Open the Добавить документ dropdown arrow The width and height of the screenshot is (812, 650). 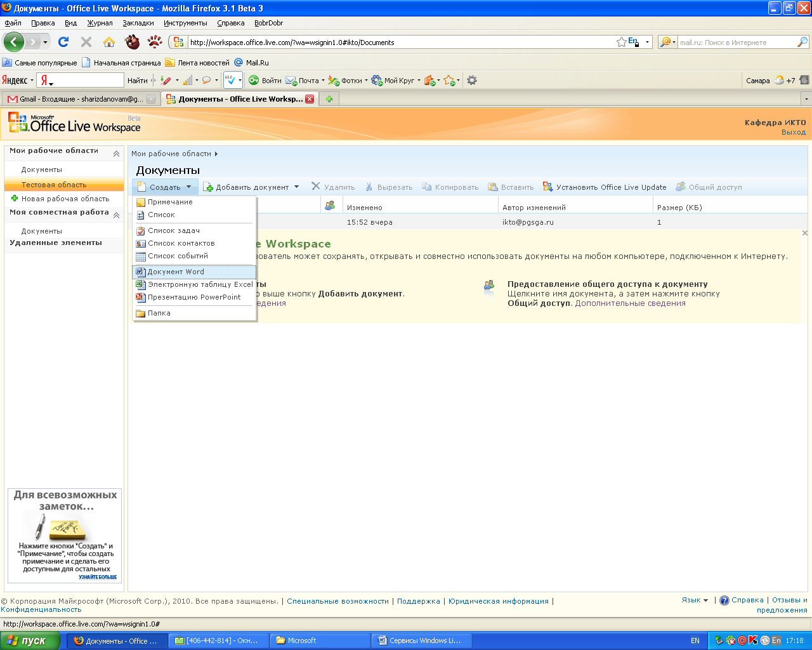(x=296, y=187)
